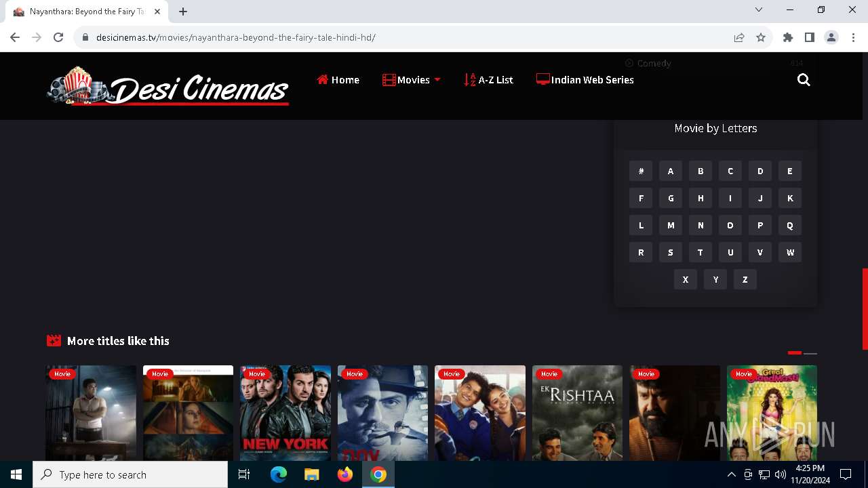Close the Nayanthara tab
This screenshot has height=488, width=868.
[157, 12]
